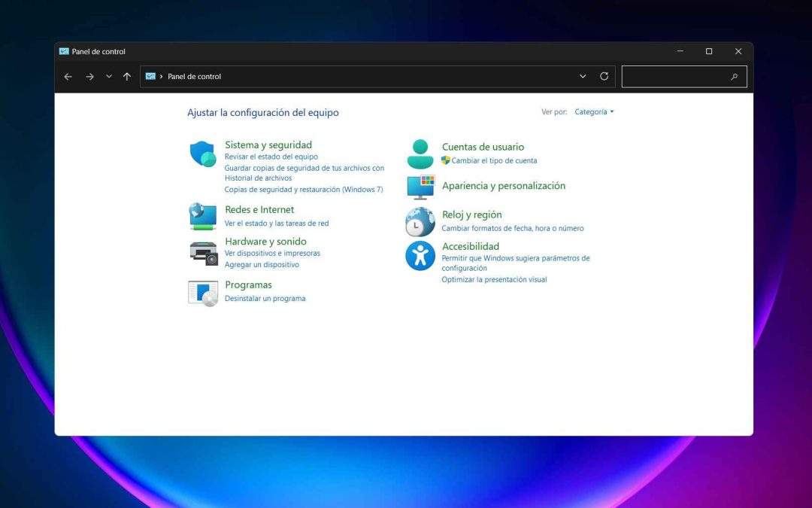Minimize the Panel de control window
Image resolution: width=812 pixels, height=508 pixels.
[680, 51]
